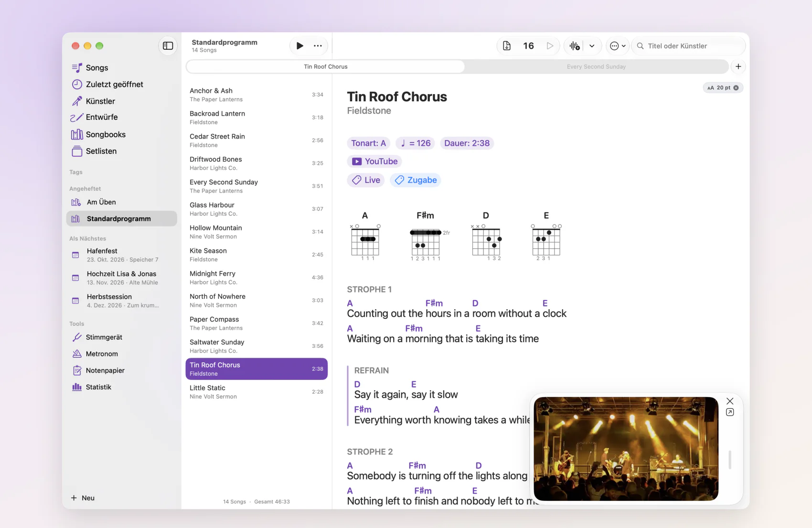The image size is (812, 528).
Task: Close the floating video player
Action: click(x=730, y=401)
